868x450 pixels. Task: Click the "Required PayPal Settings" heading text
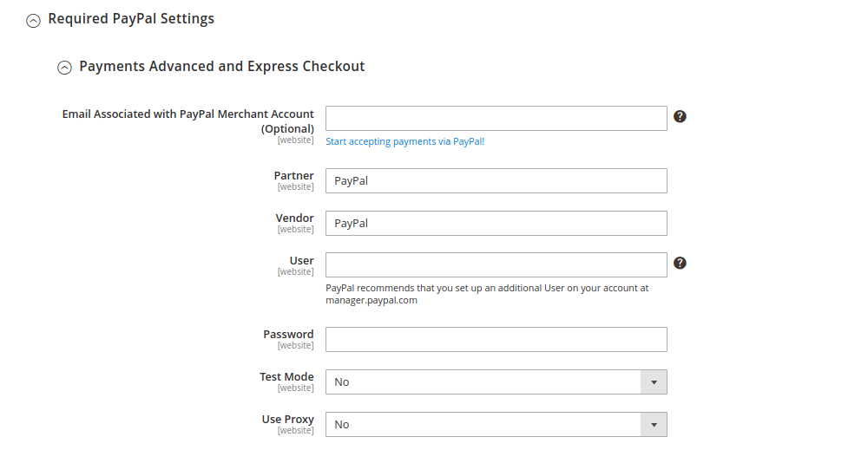(x=131, y=18)
